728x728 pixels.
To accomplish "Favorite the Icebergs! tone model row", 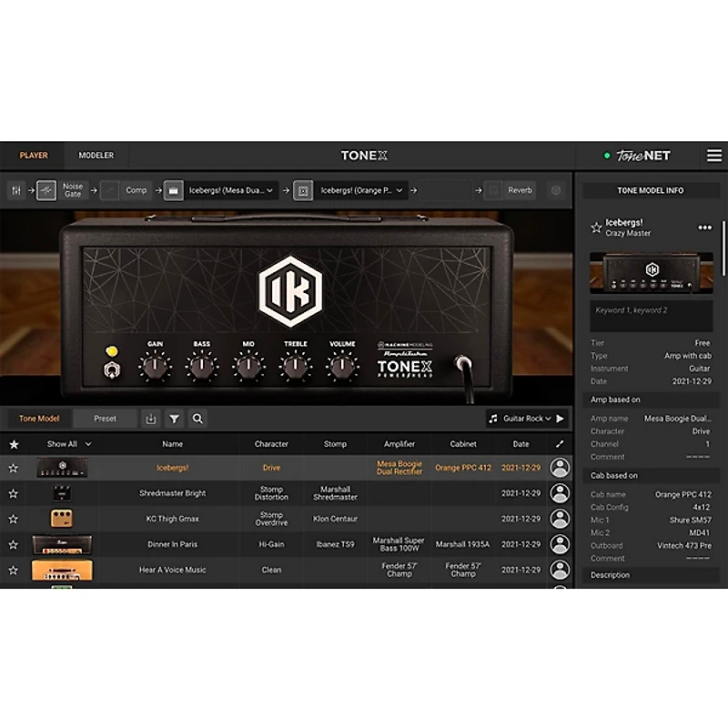I will [x=13, y=468].
